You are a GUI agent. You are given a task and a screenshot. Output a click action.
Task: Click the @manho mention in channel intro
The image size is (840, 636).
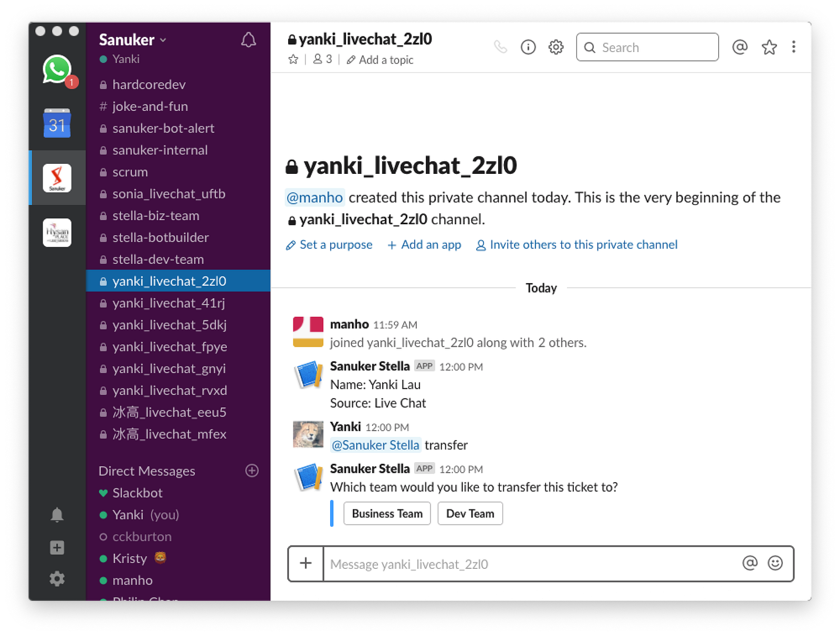(315, 197)
